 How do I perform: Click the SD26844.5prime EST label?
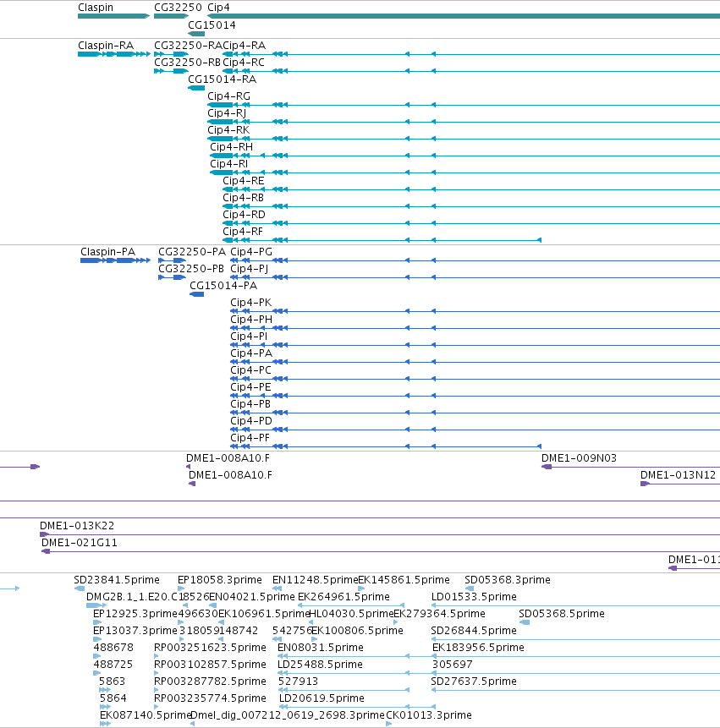474,631
